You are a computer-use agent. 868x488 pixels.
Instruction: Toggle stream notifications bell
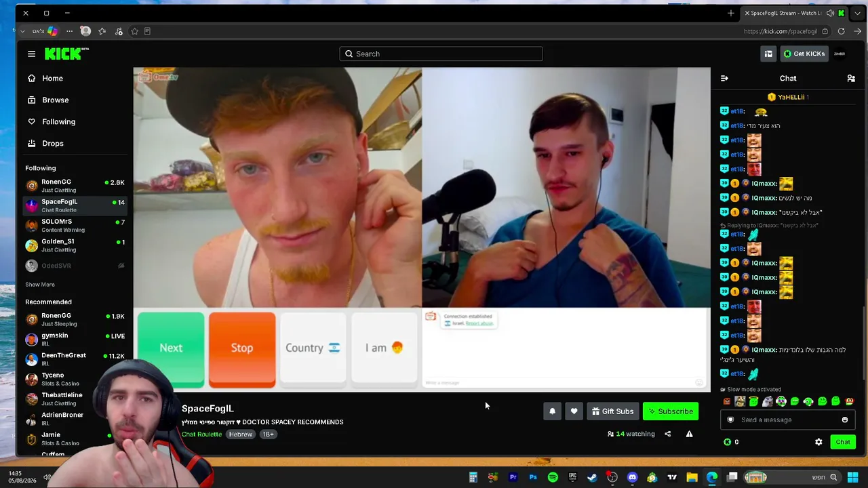coord(552,411)
